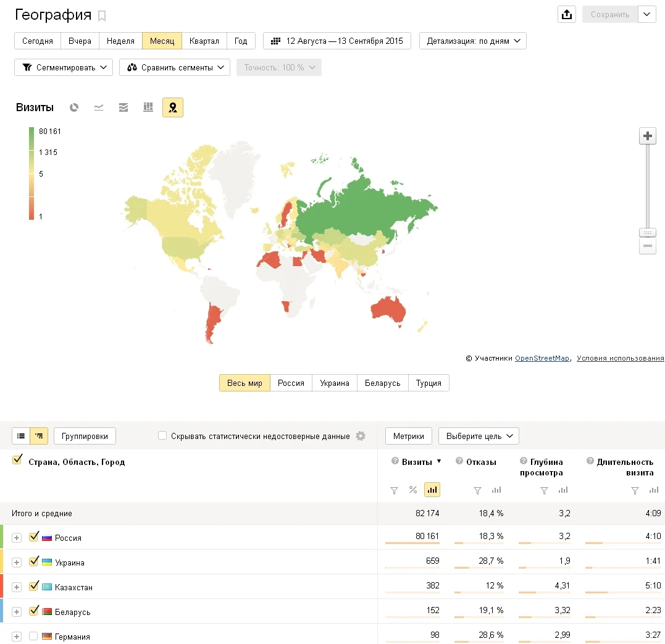Open the gear settings for unreliable data
This screenshot has width=665, height=644.
point(361,436)
